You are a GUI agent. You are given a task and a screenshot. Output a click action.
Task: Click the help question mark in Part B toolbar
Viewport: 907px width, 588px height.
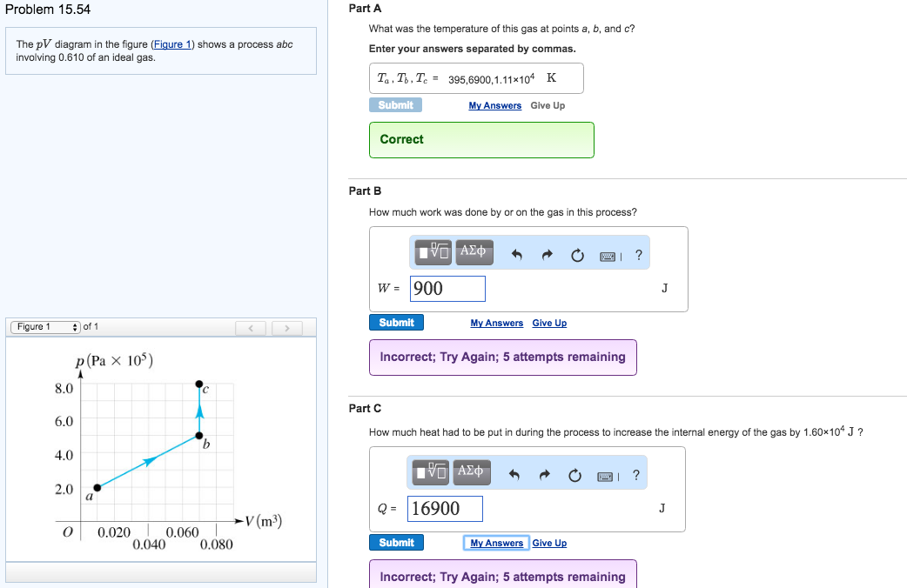click(638, 253)
